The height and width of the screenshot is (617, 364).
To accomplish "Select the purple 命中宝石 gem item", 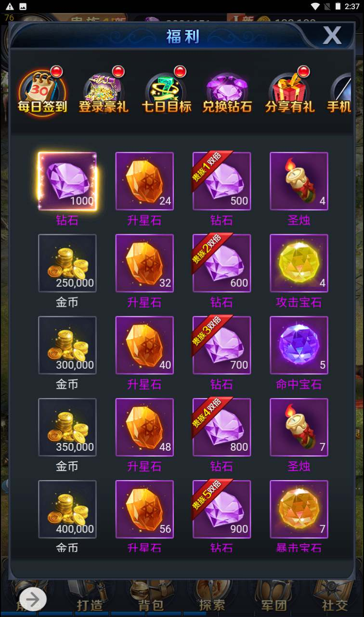I will tap(299, 345).
